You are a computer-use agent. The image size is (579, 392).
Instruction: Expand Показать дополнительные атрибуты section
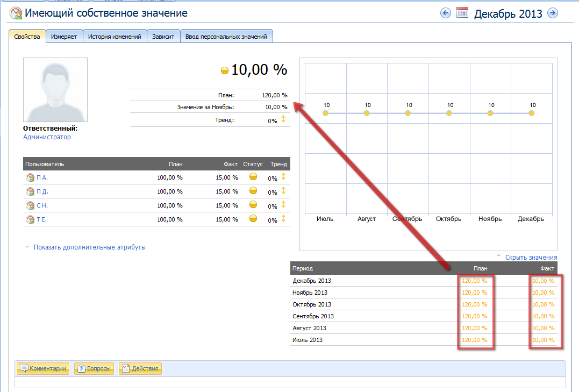[89, 247]
